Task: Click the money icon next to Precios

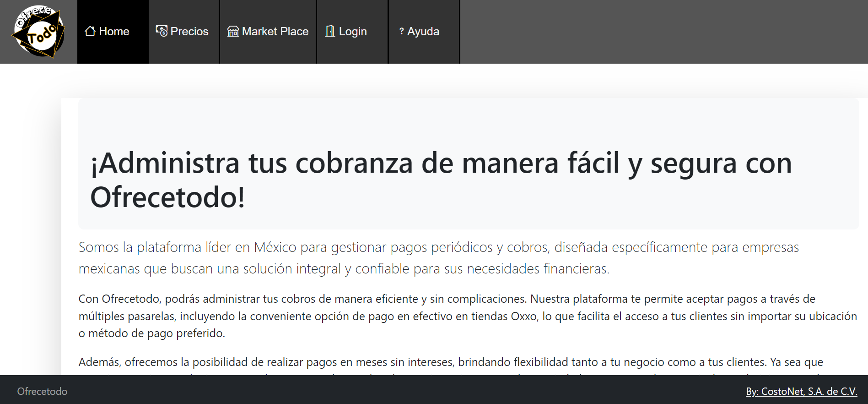Action: pyautogui.click(x=161, y=31)
